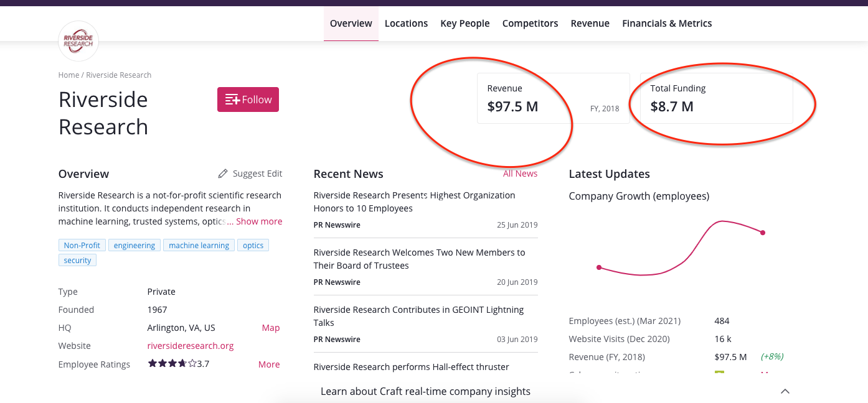The image size is (868, 403).
Task: Click the star rating icons
Action: point(172,364)
